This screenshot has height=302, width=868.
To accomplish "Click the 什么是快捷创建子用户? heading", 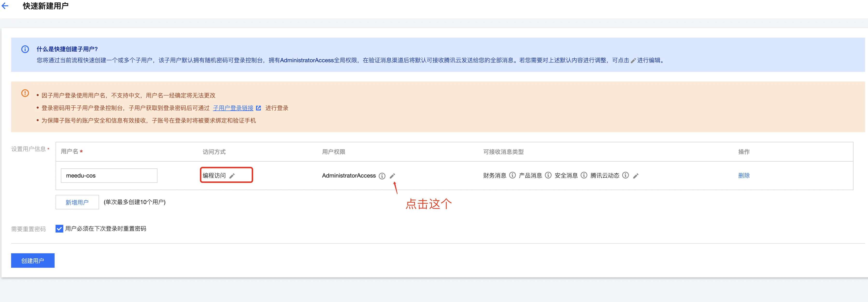I will (67, 49).
